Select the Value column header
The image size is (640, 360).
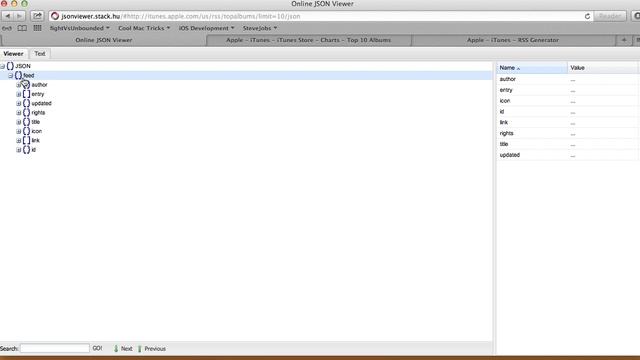click(x=602, y=68)
